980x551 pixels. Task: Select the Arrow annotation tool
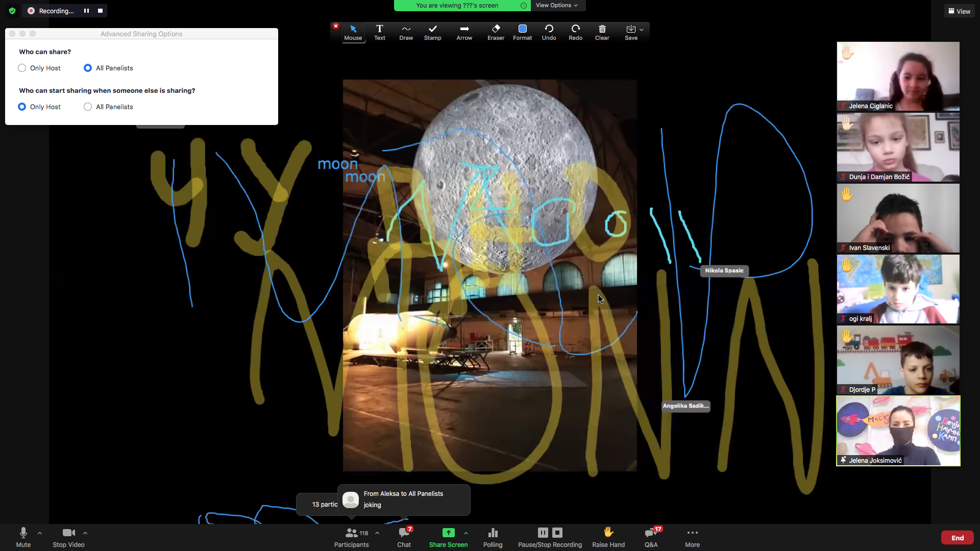coord(464,33)
